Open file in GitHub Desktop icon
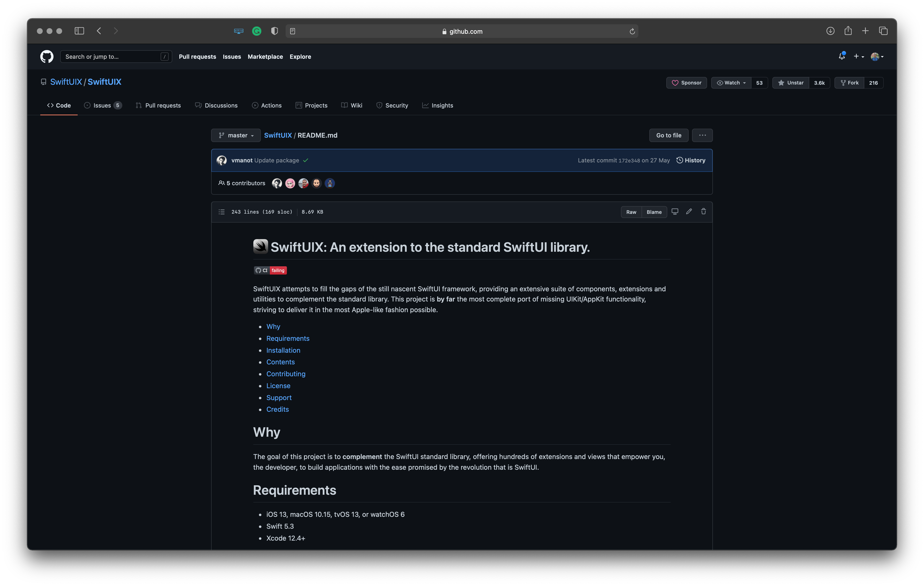 pos(675,212)
